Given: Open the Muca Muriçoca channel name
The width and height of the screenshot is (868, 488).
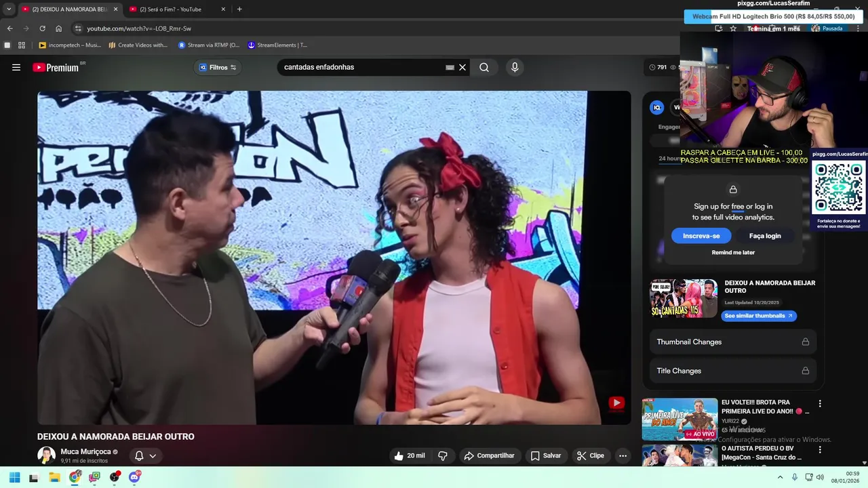Looking at the screenshot, I should pos(85,451).
